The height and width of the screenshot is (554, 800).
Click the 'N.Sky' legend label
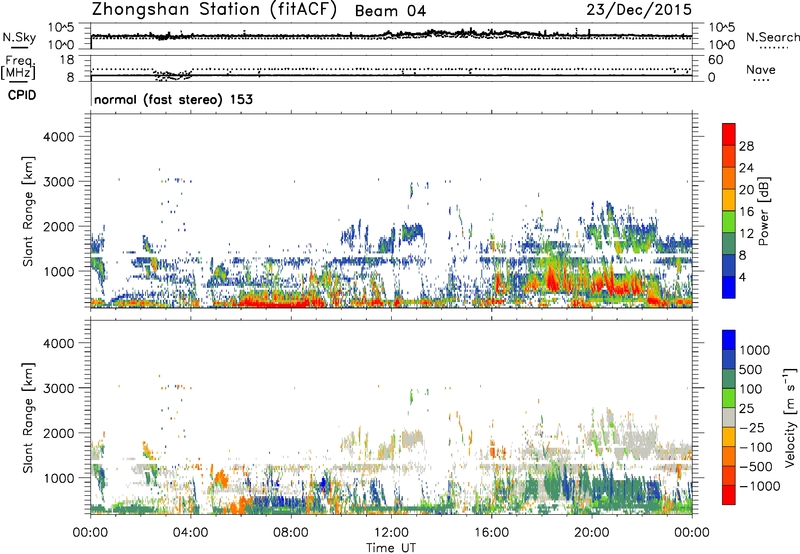pyautogui.click(x=19, y=37)
